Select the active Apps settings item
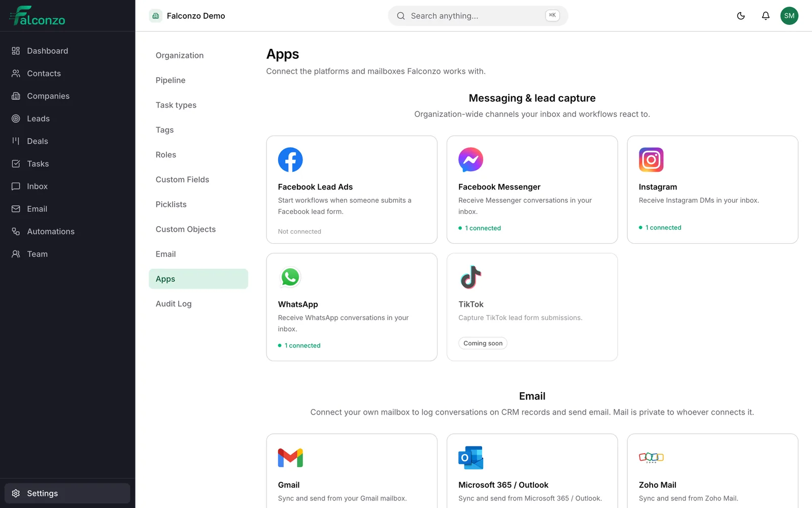 pyautogui.click(x=198, y=279)
